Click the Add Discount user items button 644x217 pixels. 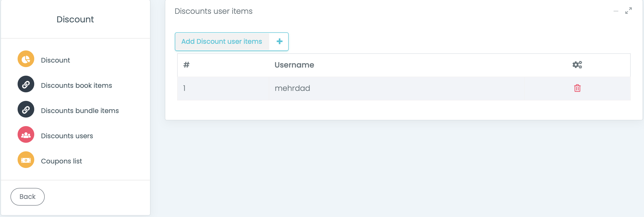pyautogui.click(x=221, y=41)
